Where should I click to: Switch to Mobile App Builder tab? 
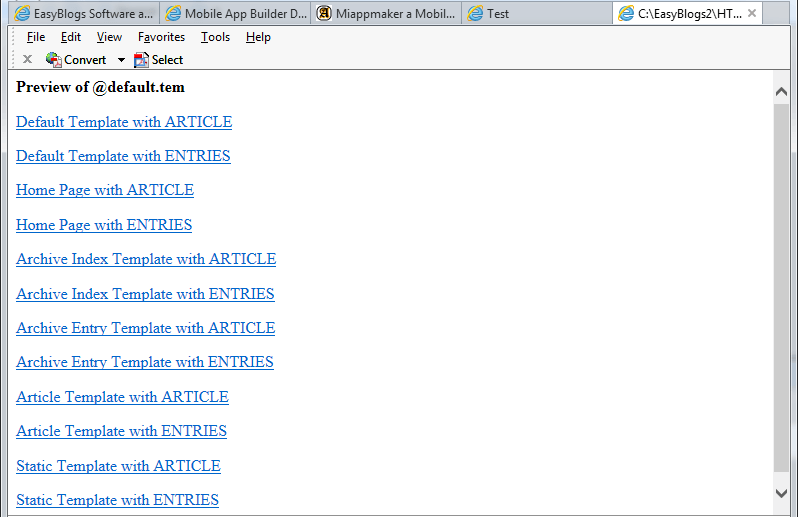(236, 14)
